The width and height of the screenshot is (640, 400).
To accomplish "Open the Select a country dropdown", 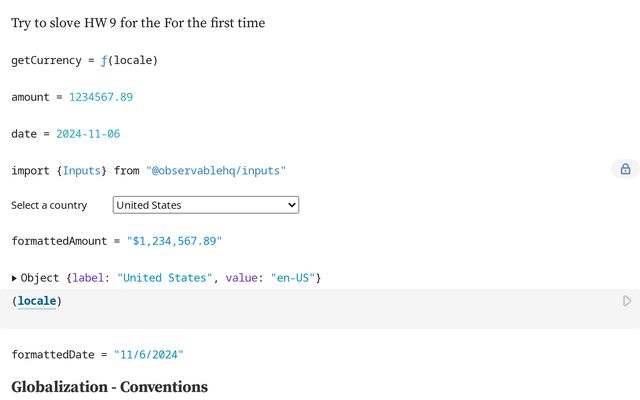I will pyautogui.click(x=206, y=205).
